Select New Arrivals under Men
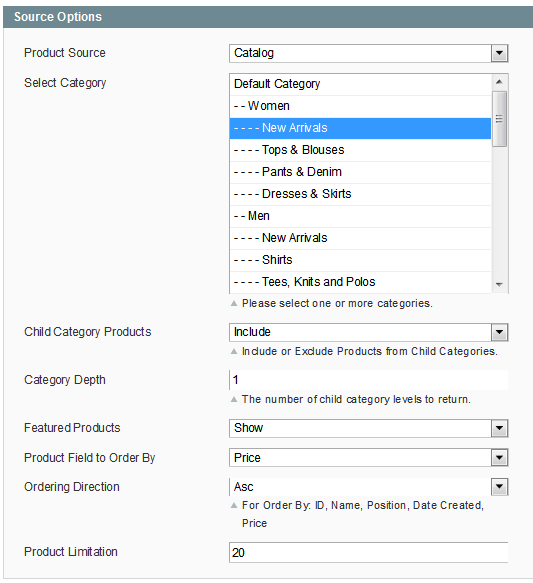Screen dimensions: 533x583 coord(360,238)
